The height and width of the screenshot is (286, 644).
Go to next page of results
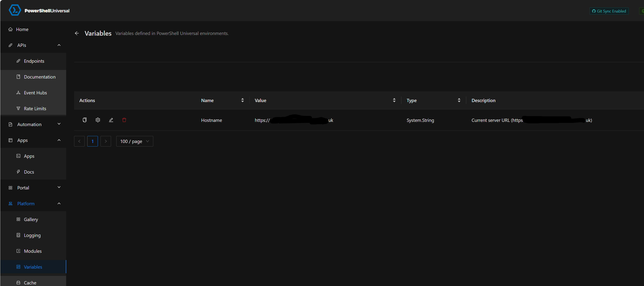tap(106, 141)
